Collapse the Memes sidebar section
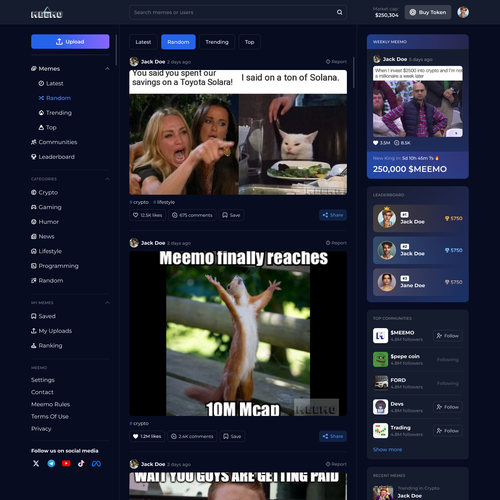 [107, 69]
